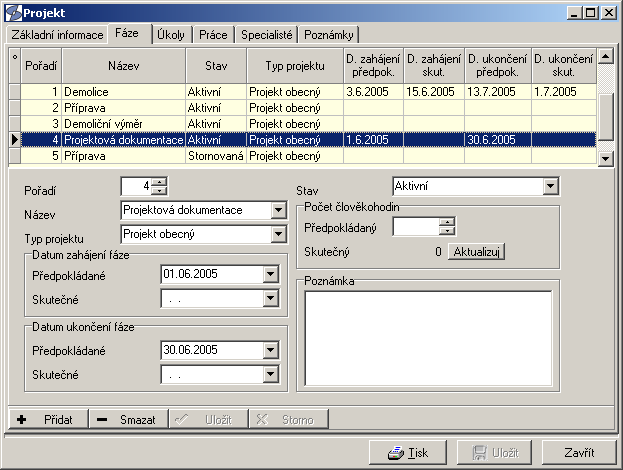This screenshot has width=623, height=470.
Task: Decrease Pořadí value with down arrow
Action: tap(160, 190)
